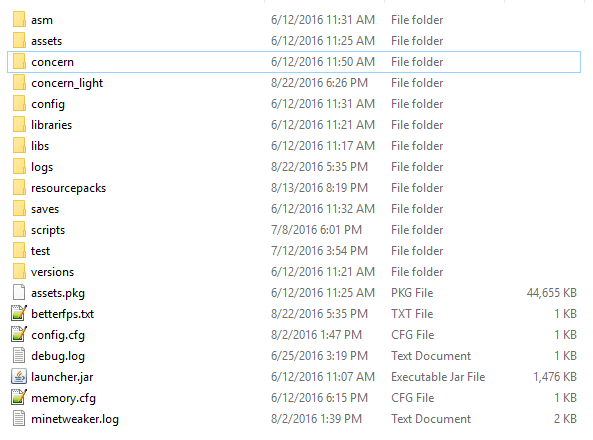Select the test folder entry
Screen dimensions: 593x440
coord(40,251)
